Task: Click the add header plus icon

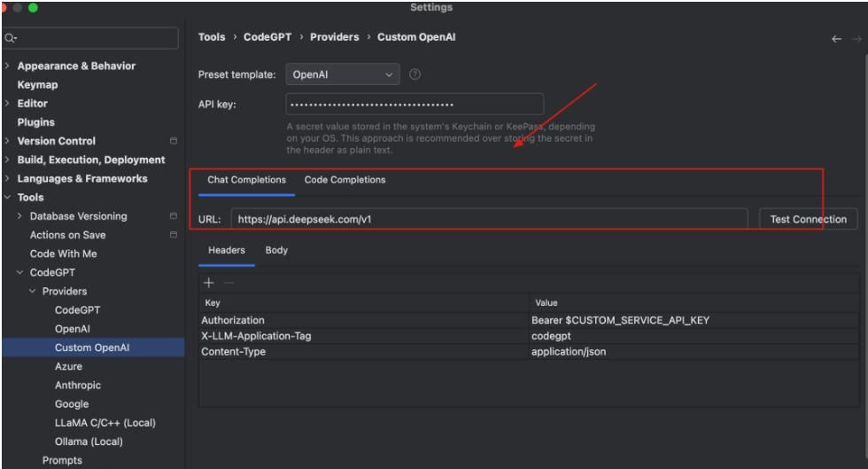Action: pos(209,282)
